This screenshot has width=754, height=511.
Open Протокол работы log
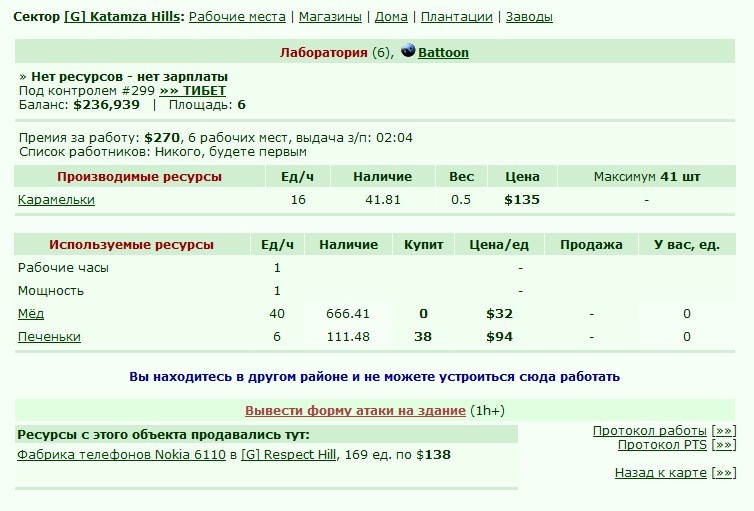point(650,430)
